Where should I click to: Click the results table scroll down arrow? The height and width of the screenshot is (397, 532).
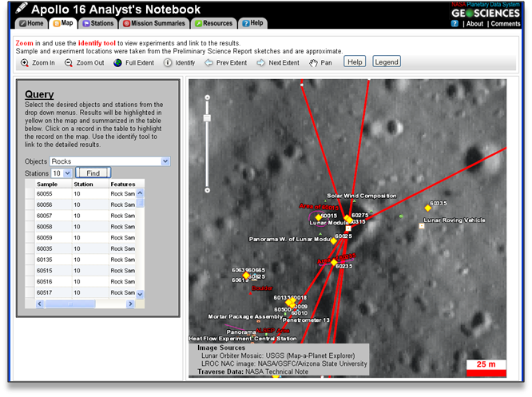point(140,294)
